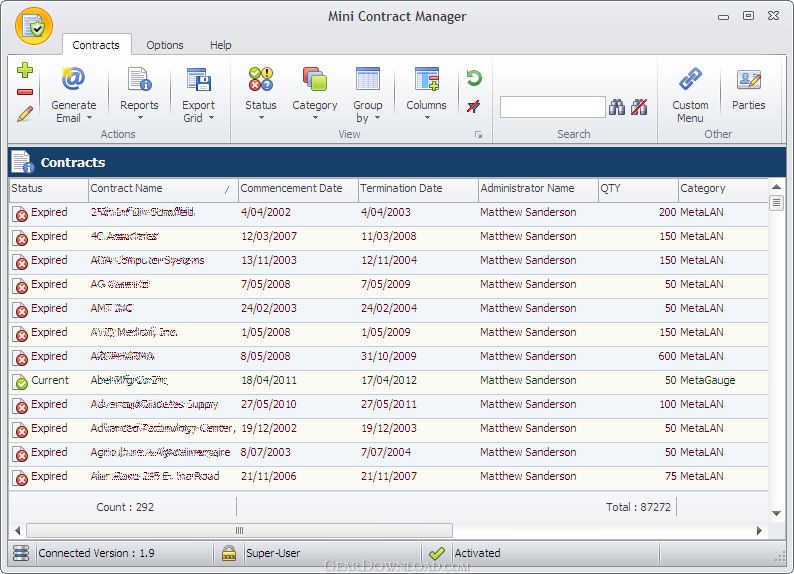Open the Parties icon
The height and width of the screenshot is (574, 794).
coord(748,79)
